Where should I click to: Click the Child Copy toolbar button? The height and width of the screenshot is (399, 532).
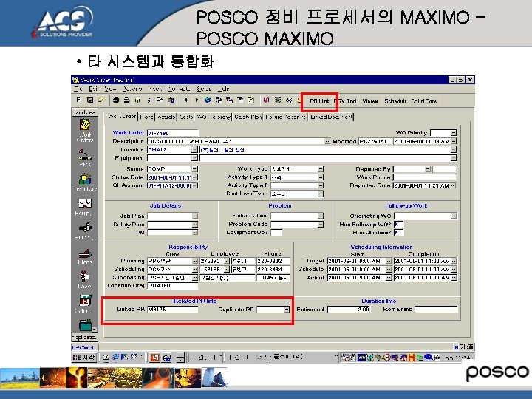pyautogui.click(x=424, y=101)
